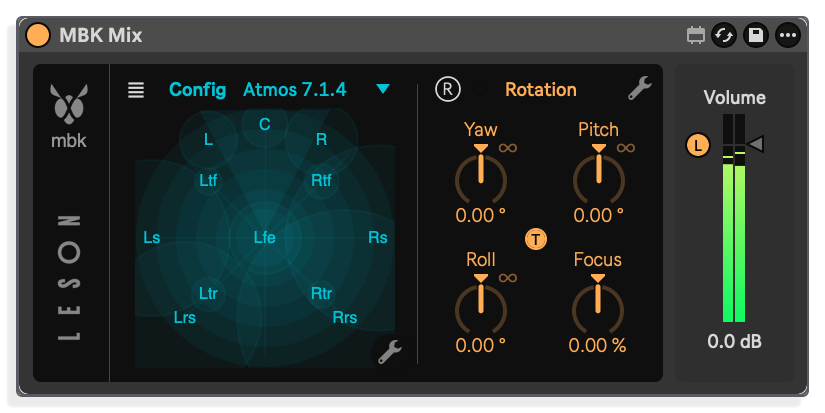Click the Pitch value 0.00 °
The image size is (825, 413).
point(598,215)
